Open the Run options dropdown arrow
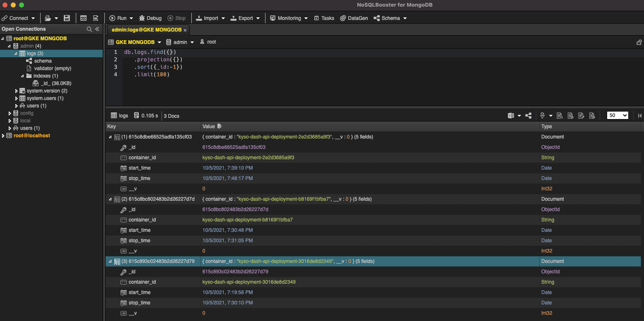Image resolution: width=644 pixels, height=321 pixels. pyautogui.click(x=131, y=18)
